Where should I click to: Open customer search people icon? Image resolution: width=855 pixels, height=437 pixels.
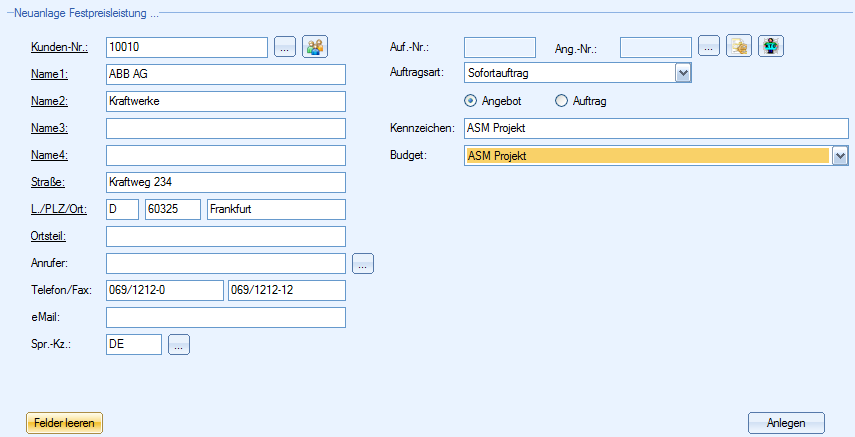click(x=315, y=47)
